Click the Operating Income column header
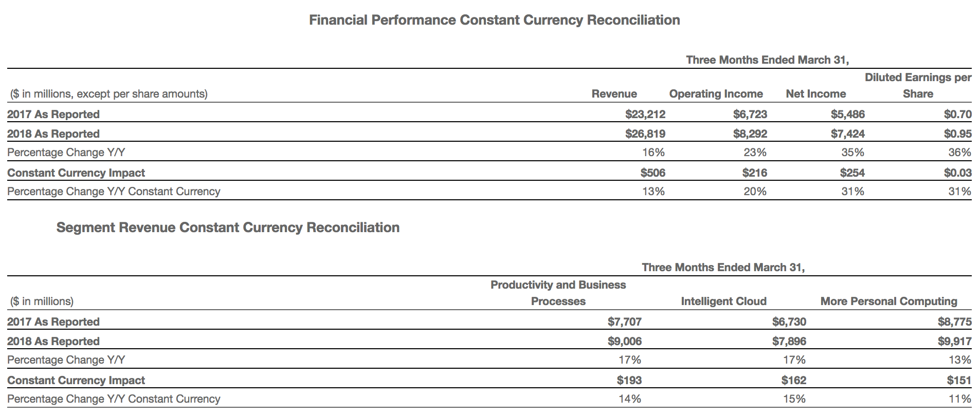This screenshot has width=980, height=416. pos(716,93)
